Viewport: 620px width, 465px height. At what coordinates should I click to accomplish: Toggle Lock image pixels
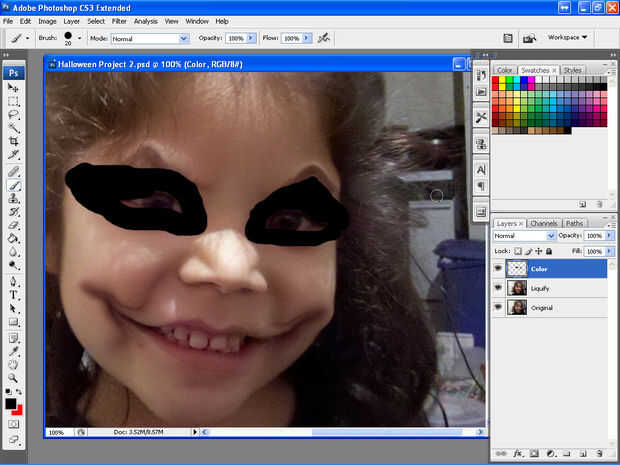528,251
